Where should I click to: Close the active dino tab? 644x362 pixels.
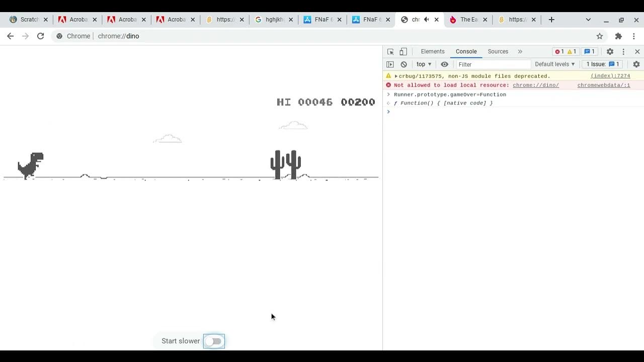pos(437,20)
